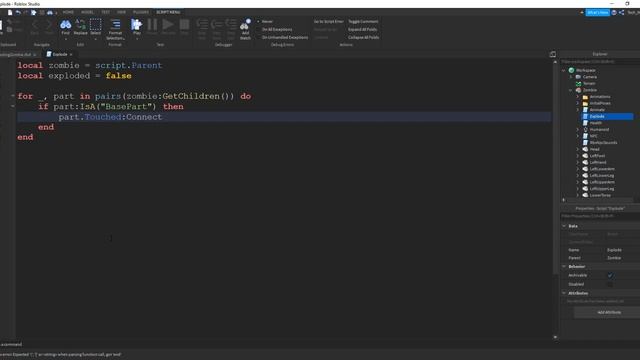Viewport: 640px width, 360px height.
Task: Click the editor pop-out icon above scrollbar
Action: [x=553, y=54]
